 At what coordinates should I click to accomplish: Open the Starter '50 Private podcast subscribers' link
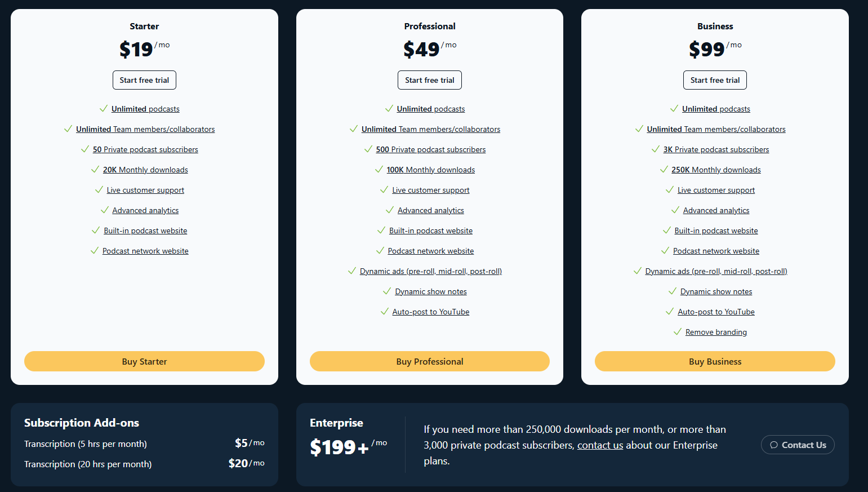tap(145, 149)
